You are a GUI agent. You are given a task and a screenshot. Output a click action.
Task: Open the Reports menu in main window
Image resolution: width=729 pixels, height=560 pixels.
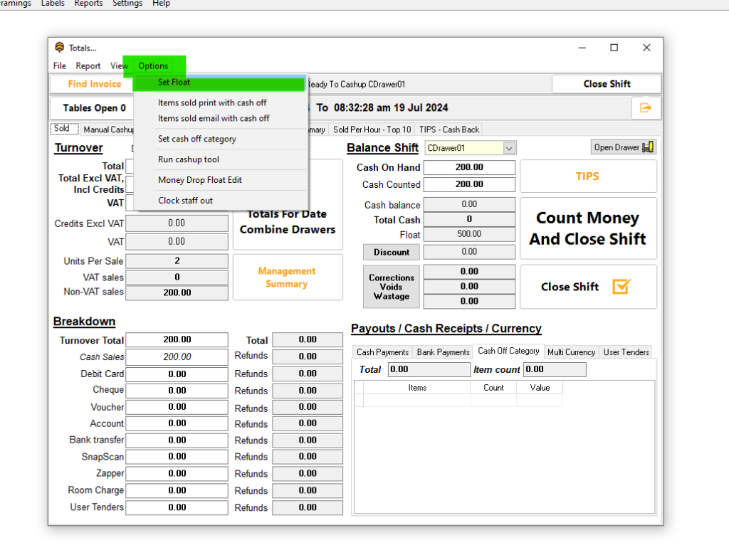click(x=88, y=4)
